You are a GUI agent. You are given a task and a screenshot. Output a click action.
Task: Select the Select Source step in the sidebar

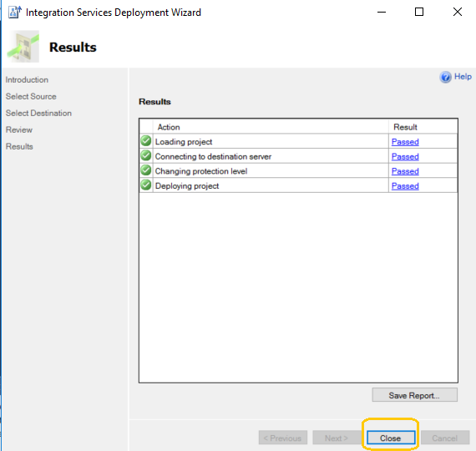(31, 97)
